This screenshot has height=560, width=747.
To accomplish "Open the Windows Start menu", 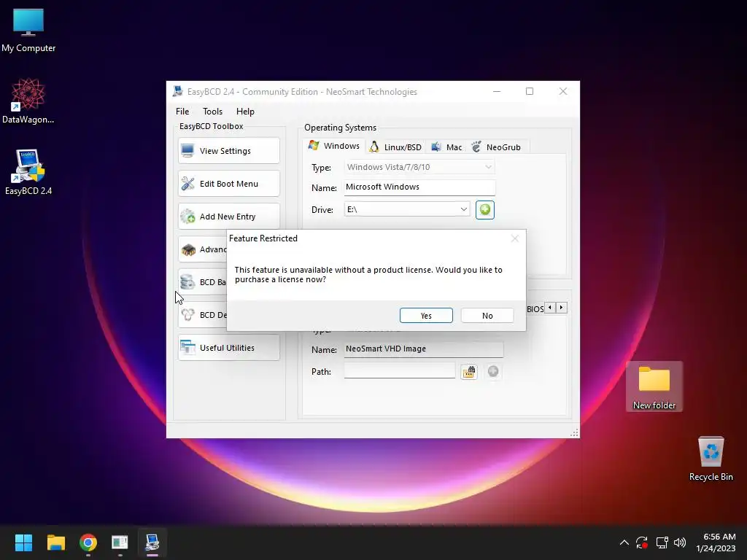I will (x=23, y=542).
